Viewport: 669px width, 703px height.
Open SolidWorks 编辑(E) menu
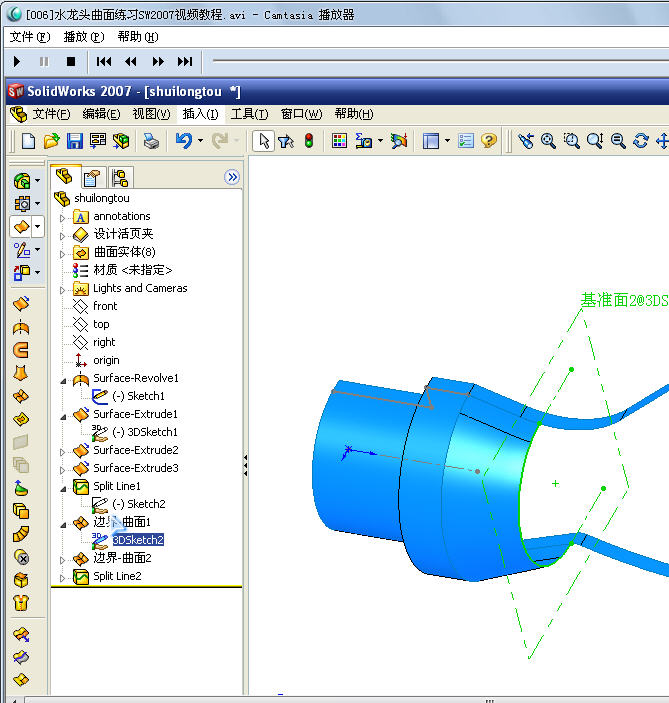[101, 114]
